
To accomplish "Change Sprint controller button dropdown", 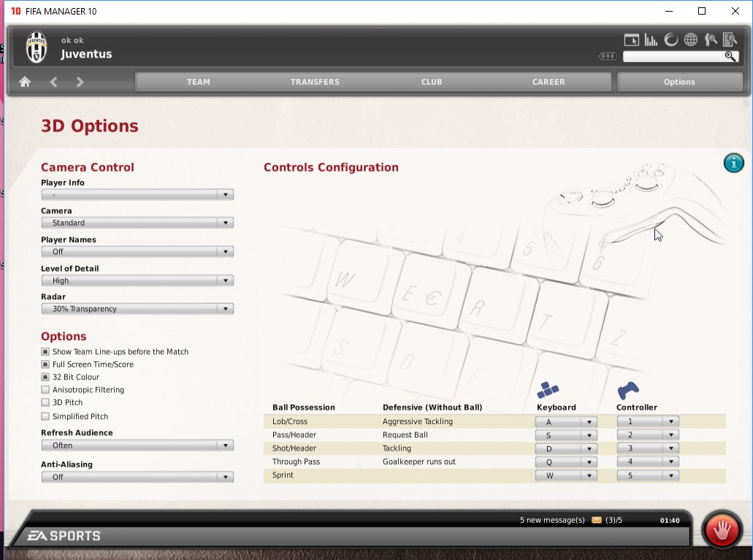I will point(648,475).
